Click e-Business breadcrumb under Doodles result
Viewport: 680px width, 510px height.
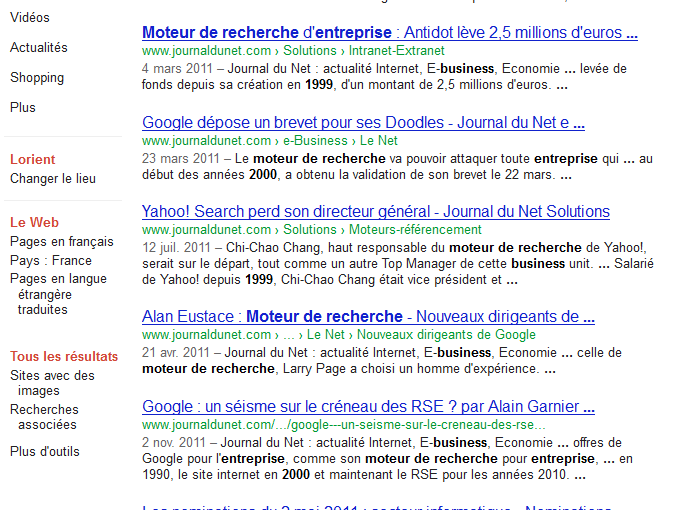[315, 141]
